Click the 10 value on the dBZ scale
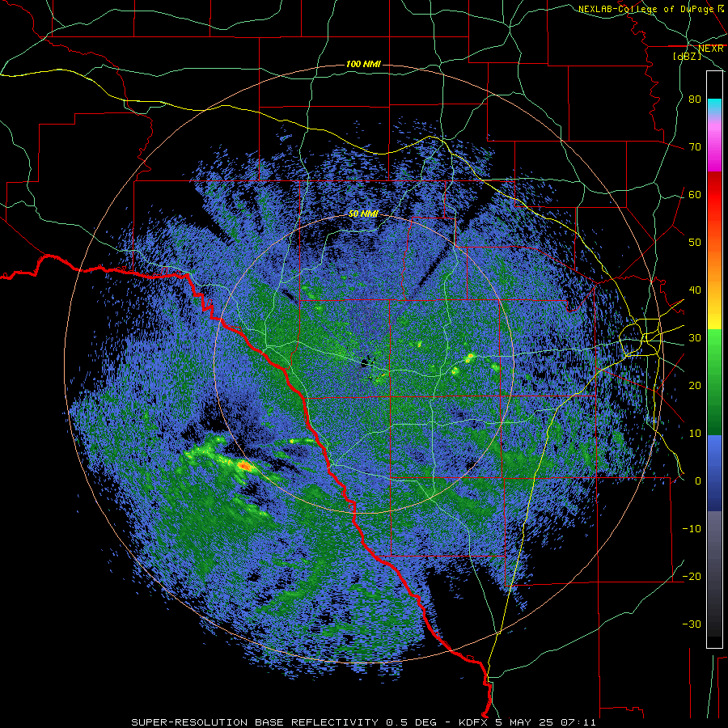Viewport: 728px width, 728px height. 695,434
